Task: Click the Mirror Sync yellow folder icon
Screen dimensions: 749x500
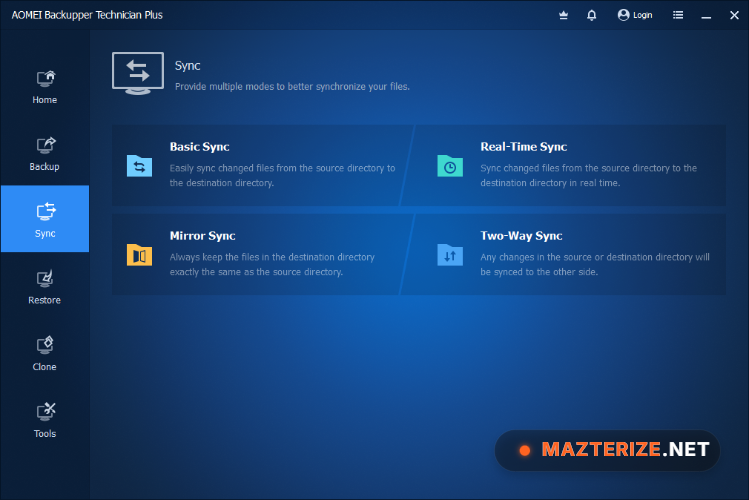Action: coord(139,255)
